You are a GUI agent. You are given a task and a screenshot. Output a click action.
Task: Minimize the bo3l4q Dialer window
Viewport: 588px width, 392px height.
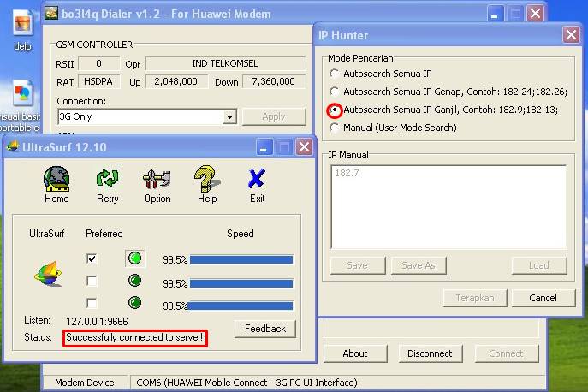pos(496,14)
